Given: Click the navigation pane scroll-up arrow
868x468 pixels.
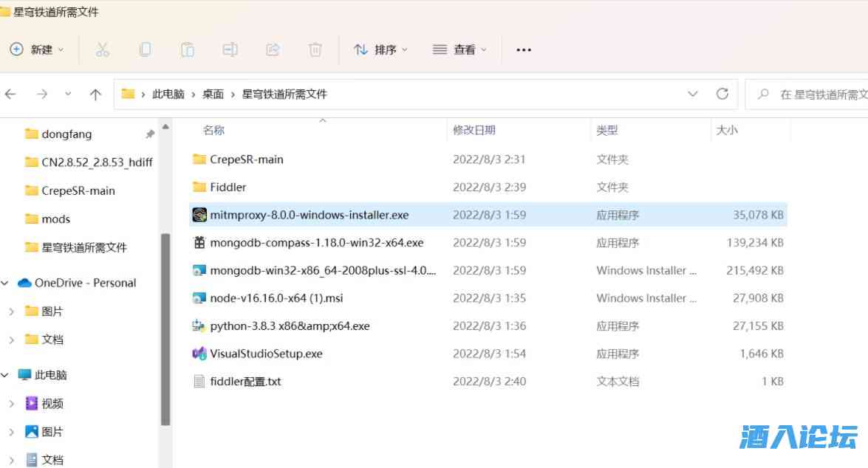Looking at the screenshot, I should 165,127.
